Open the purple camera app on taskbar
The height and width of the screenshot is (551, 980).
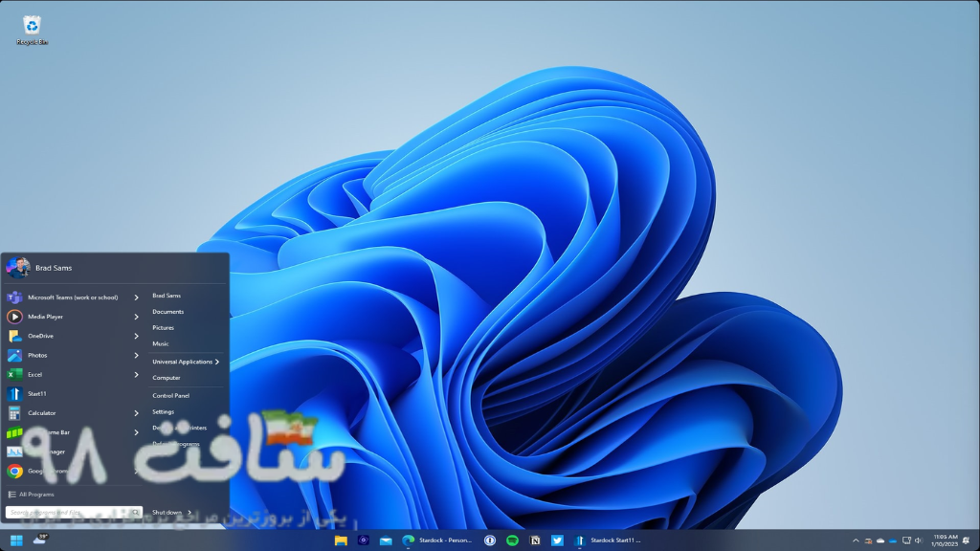pyautogui.click(x=363, y=540)
